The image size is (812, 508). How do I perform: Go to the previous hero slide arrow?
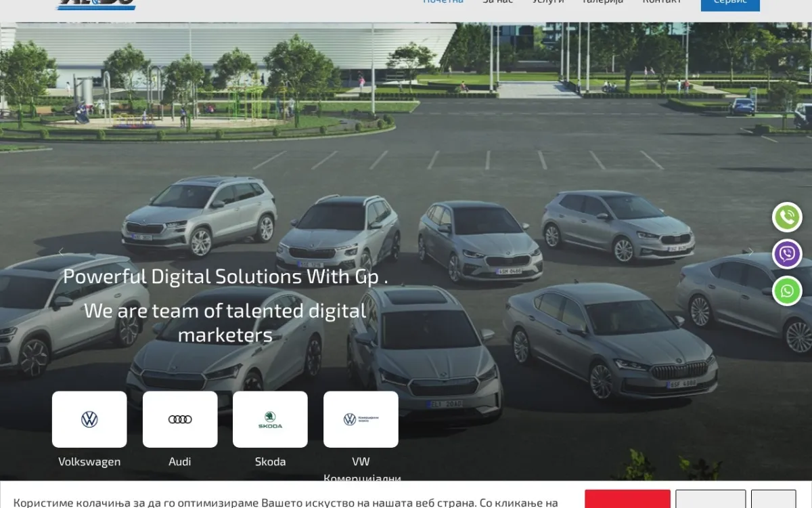click(61, 252)
